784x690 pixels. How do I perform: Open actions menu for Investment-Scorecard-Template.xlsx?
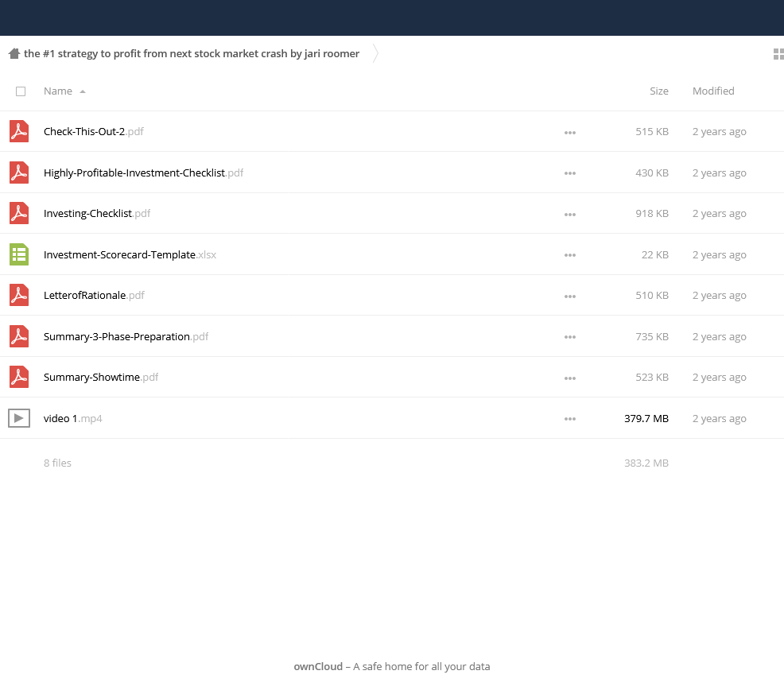tap(570, 255)
